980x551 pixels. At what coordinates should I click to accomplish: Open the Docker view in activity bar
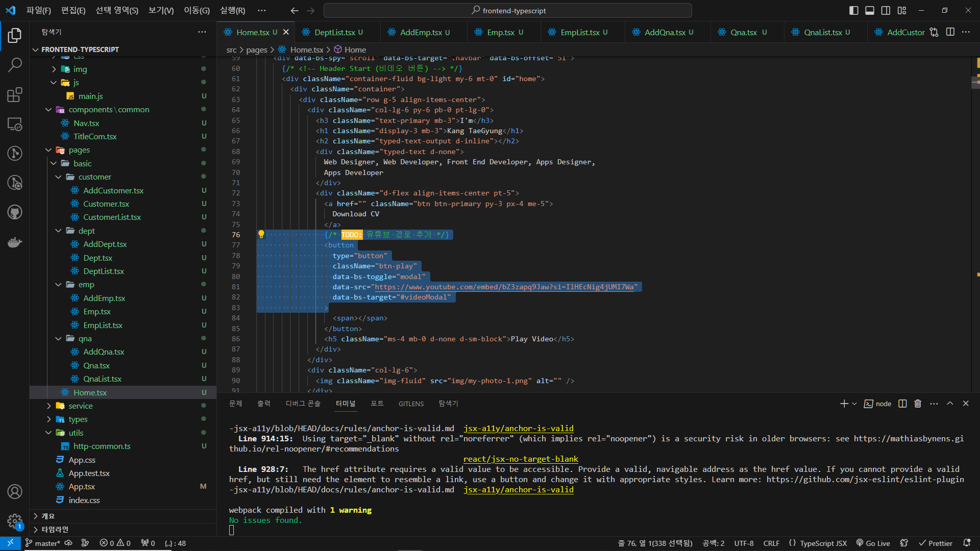[15, 242]
